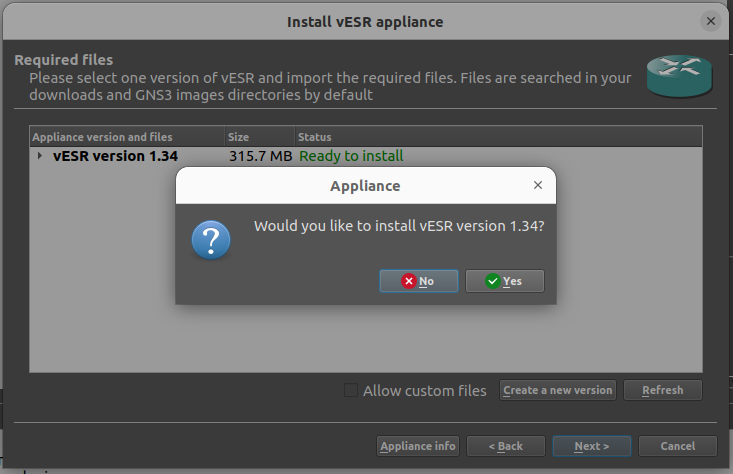Viewport: 733px width, 474px height.
Task: Confirm installation with the Yes button
Action: [x=505, y=281]
